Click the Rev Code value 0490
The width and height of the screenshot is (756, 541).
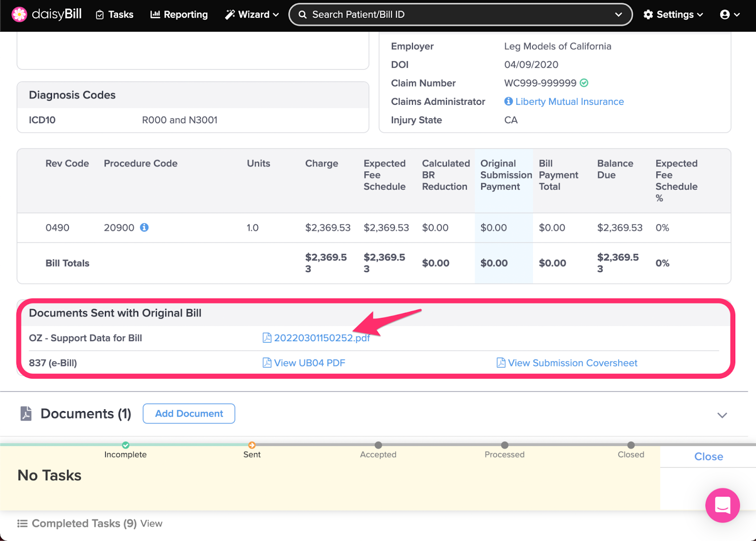[x=58, y=228]
